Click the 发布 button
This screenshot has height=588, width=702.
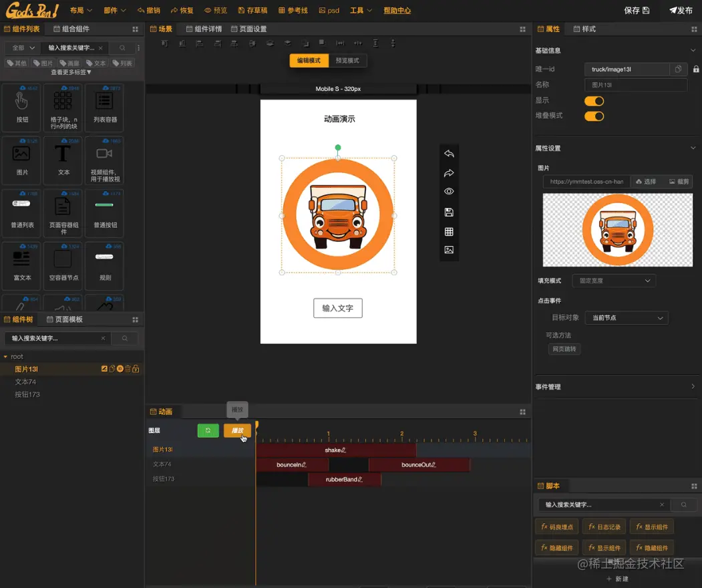pos(681,10)
